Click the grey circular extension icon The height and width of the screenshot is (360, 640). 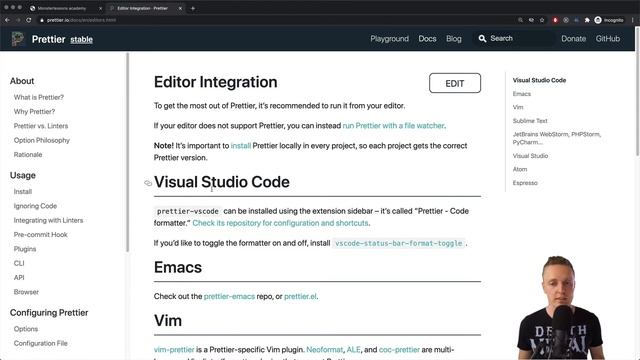click(x=566, y=20)
